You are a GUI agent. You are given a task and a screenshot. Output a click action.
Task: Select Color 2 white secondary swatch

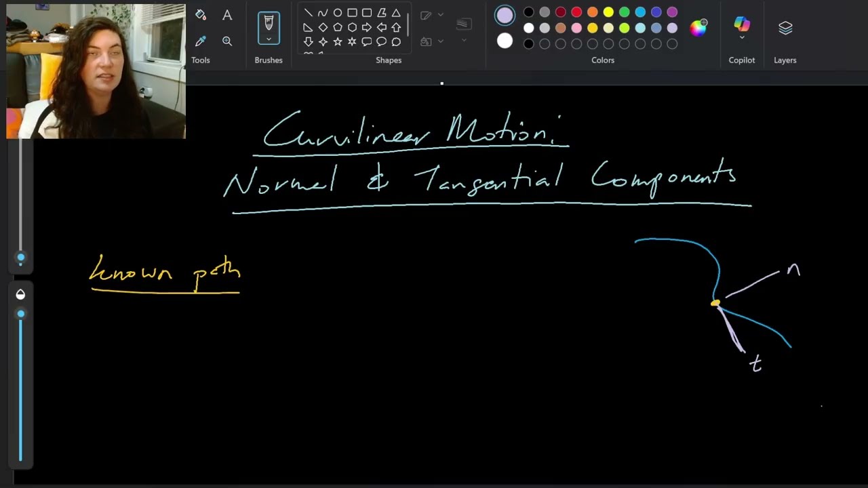(505, 41)
